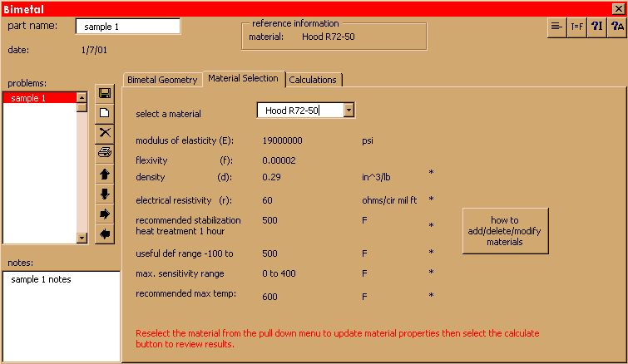Click the printer icon
Viewport: 628px width, 364px height.
coord(105,153)
